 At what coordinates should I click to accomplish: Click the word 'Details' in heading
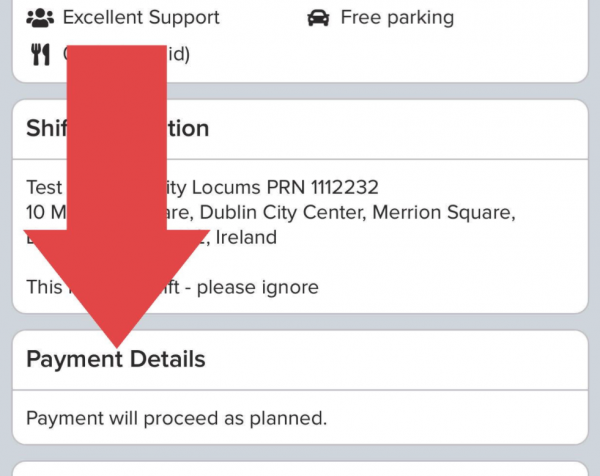[x=168, y=359]
